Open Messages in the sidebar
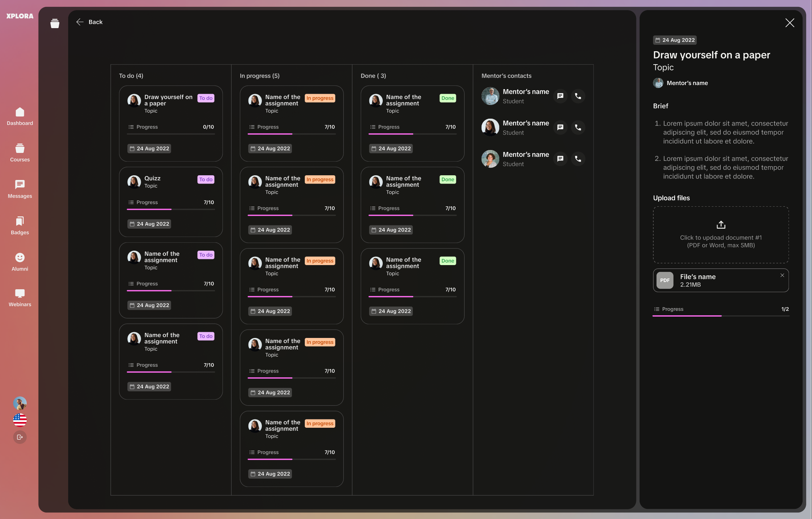The image size is (812, 519). (20, 189)
